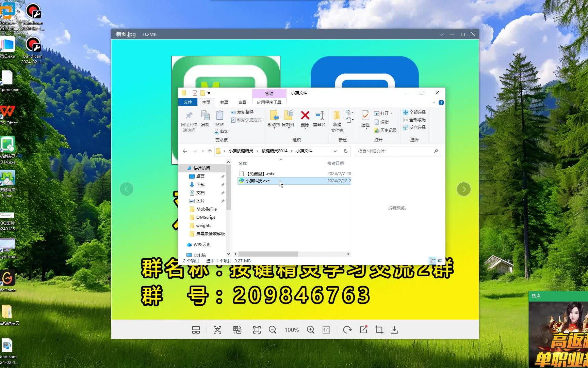
Task: Collapse the Explorer ribbon chevron
Action: coord(434,103)
